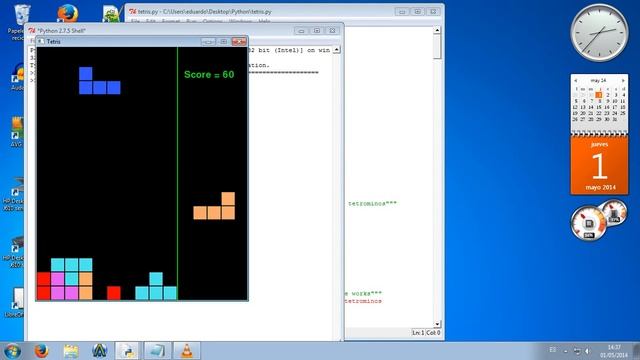Image resolution: width=640 pixels, height=360 pixels.
Task: Open the Format menu in the tetris.py editor
Action: coord(171,21)
